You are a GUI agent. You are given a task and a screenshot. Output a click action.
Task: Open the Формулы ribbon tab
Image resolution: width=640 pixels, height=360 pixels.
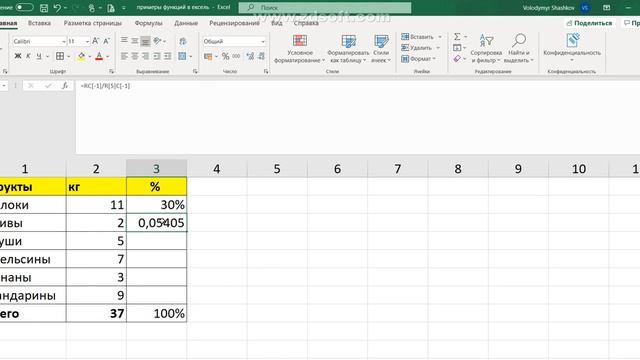149,23
